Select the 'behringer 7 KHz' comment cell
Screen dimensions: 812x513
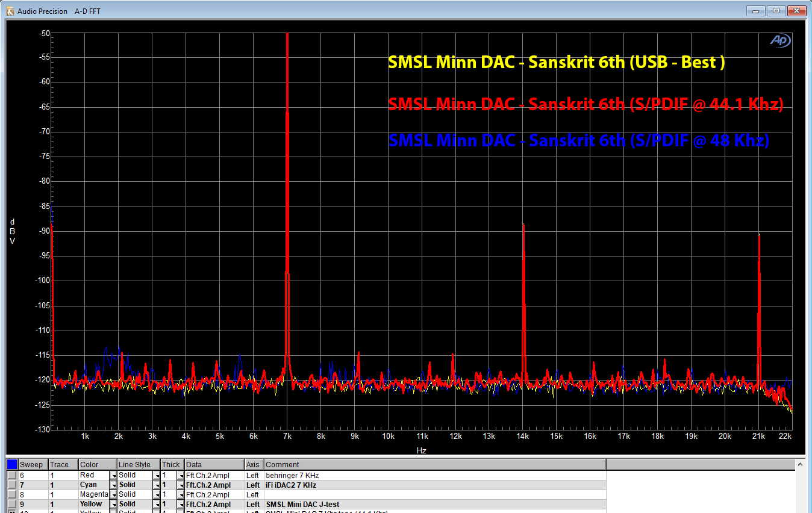point(435,475)
